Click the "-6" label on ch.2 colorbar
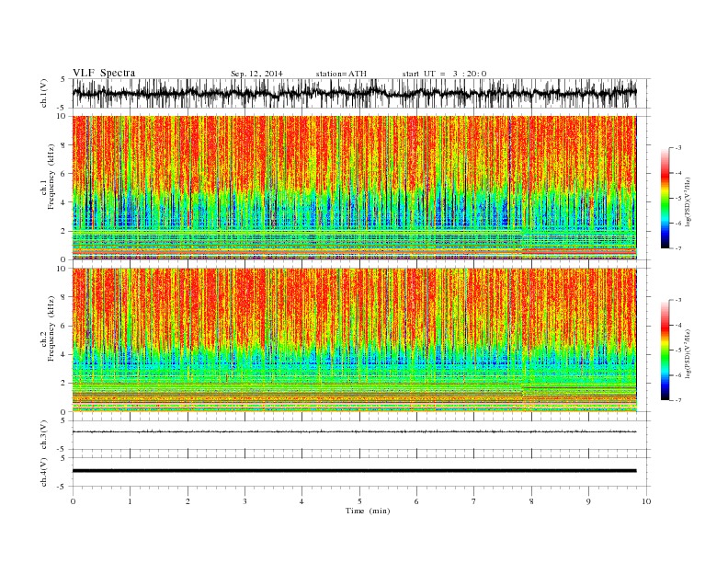The image size is (728, 563). (x=678, y=375)
